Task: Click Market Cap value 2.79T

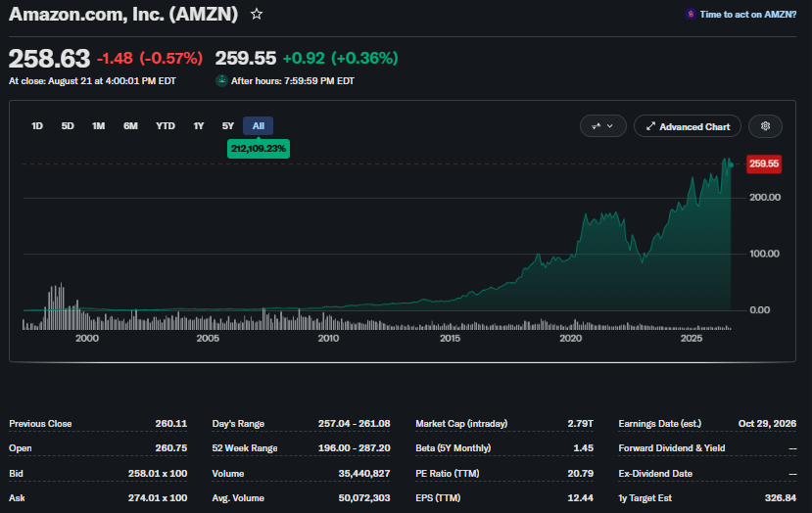Action: (x=580, y=424)
